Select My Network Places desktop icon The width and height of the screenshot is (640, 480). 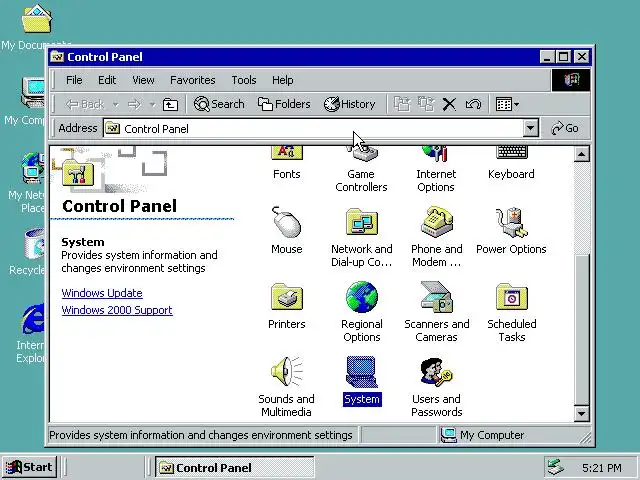click(x=26, y=183)
